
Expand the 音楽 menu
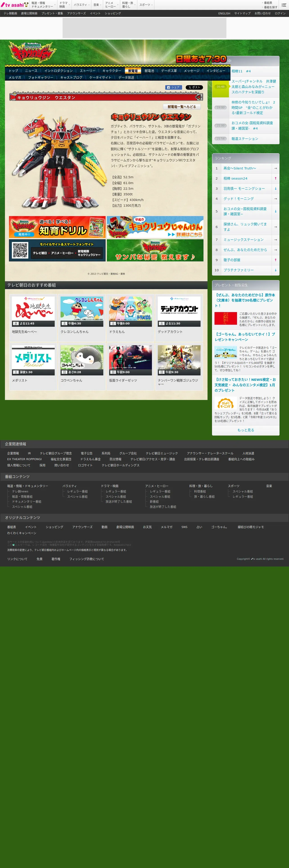[x=97, y=5]
